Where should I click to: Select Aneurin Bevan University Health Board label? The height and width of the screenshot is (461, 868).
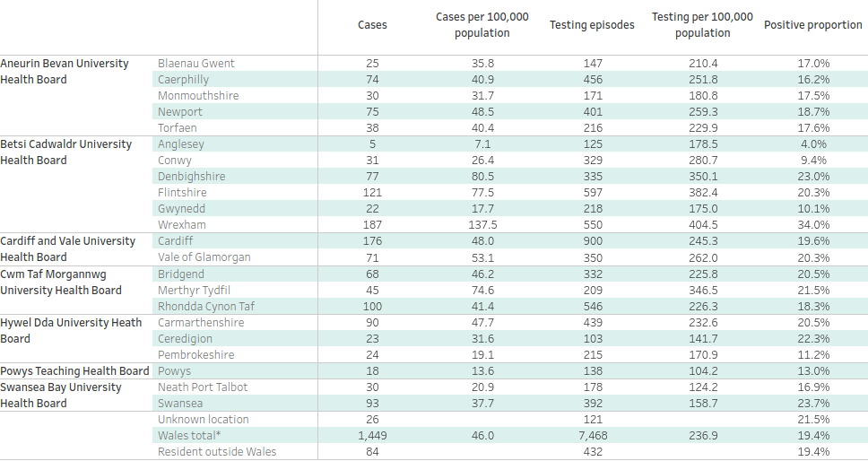(x=65, y=72)
